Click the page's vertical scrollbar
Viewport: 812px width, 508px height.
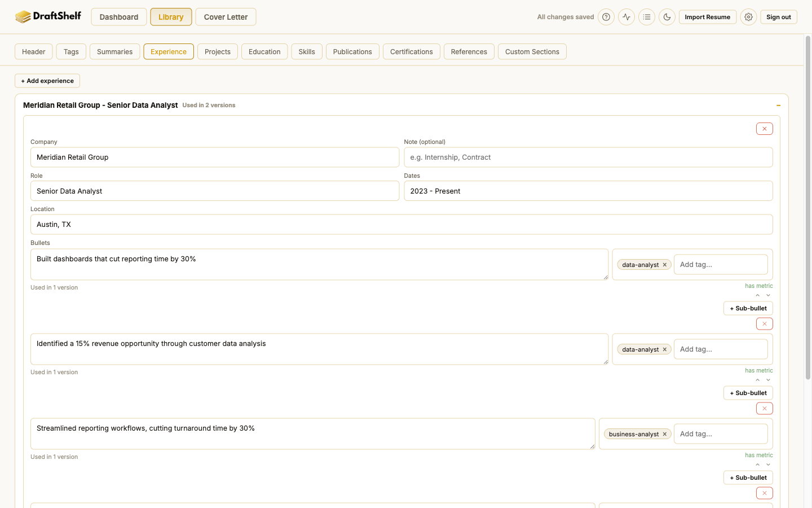point(807,208)
